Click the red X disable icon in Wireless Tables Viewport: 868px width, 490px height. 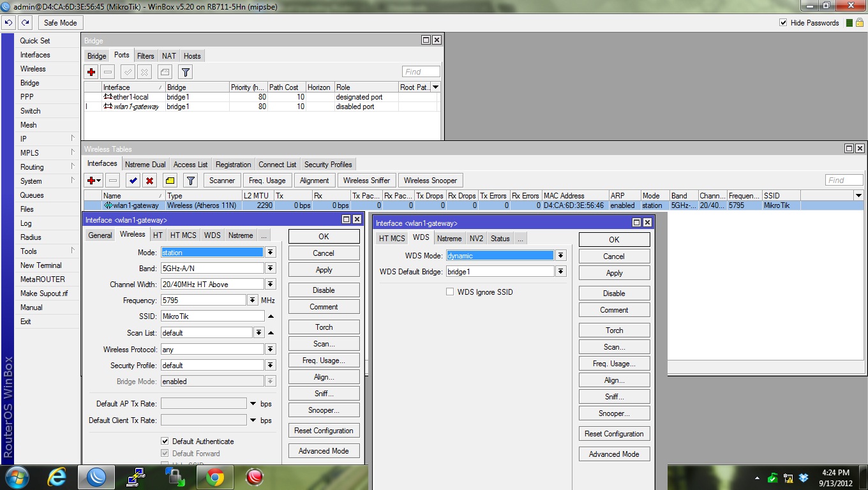click(149, 181)
